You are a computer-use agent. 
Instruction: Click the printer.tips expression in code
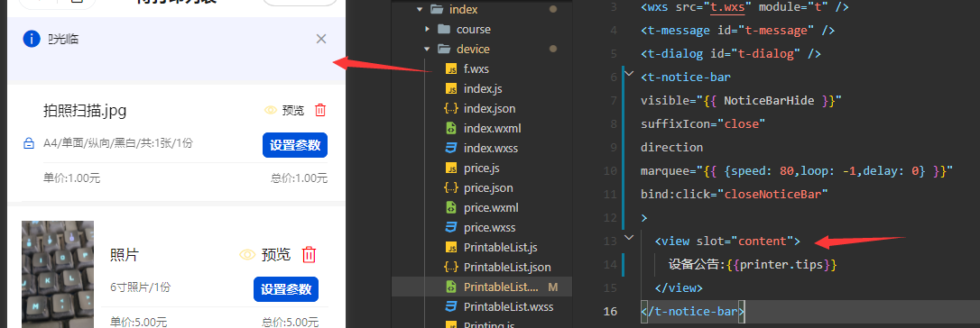(781, 264)
